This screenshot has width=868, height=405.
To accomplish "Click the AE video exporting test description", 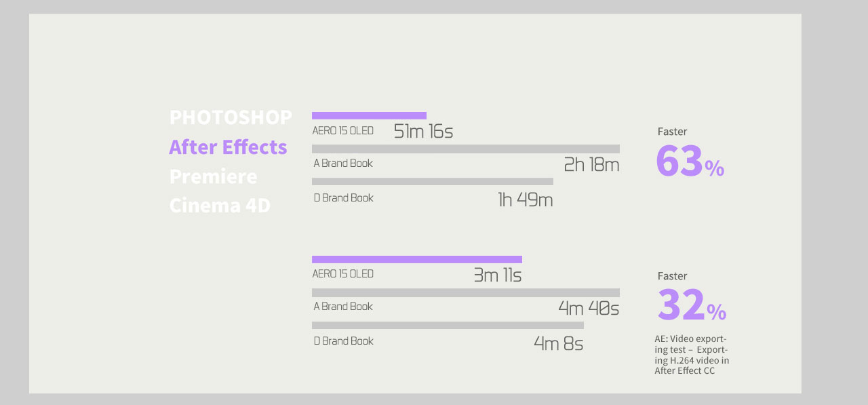I will (x=692, y=355).
